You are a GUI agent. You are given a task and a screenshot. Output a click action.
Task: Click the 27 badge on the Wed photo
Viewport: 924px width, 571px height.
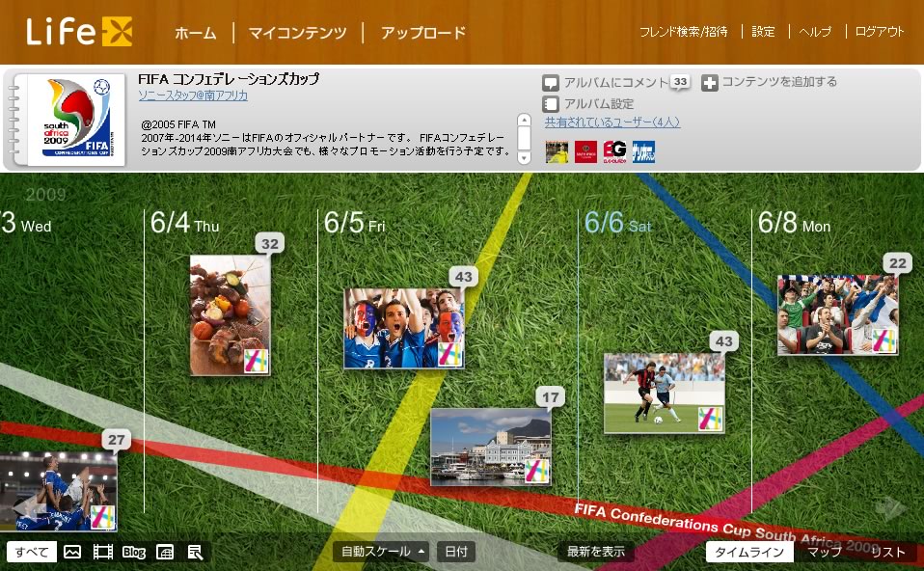pyautogui.click(x=116, y=440)
